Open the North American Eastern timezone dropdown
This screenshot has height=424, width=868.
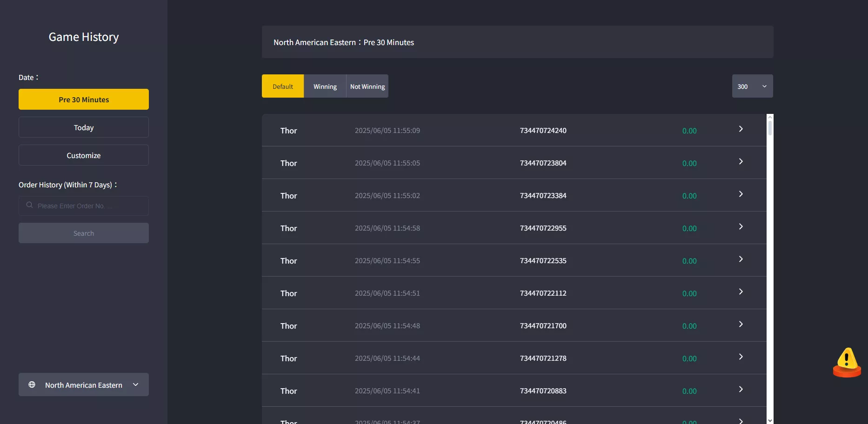[84, 384]
